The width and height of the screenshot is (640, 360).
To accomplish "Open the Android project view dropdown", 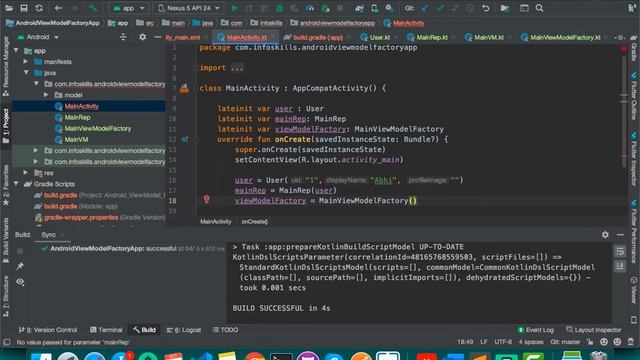I will [38, 37].
